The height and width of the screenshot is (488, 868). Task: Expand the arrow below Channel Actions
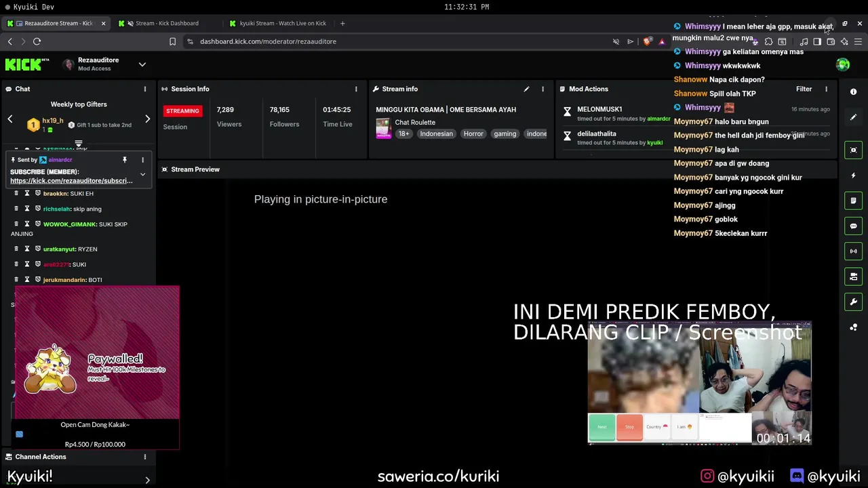(x=147, y=480)
